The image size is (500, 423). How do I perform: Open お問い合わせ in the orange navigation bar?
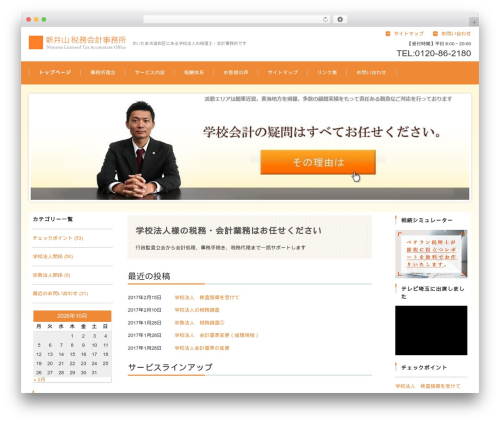tap(371, 72)
